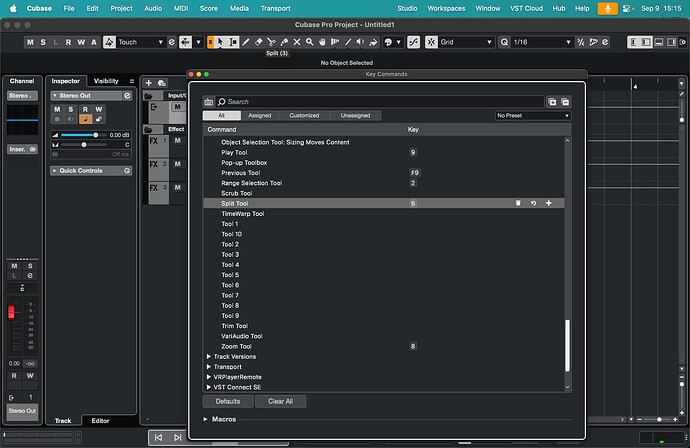Expand the Quick Controls section in inspector
The height and width of the screenshot is (448, 690).
click(x=55, y=171)
